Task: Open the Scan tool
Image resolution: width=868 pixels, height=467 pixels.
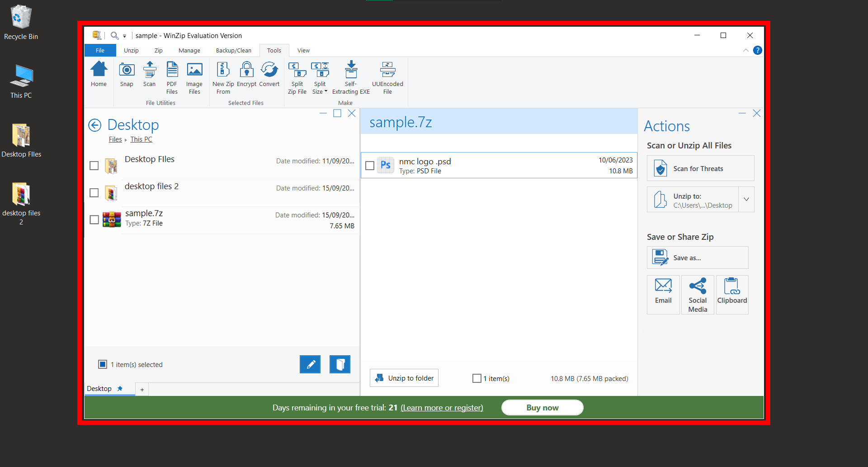Action: (x=149, y=76)
